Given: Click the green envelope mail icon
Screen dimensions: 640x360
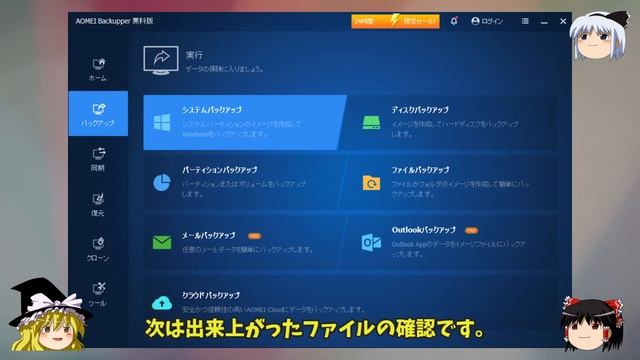Looking at the screenshot, I should (162, 242).
